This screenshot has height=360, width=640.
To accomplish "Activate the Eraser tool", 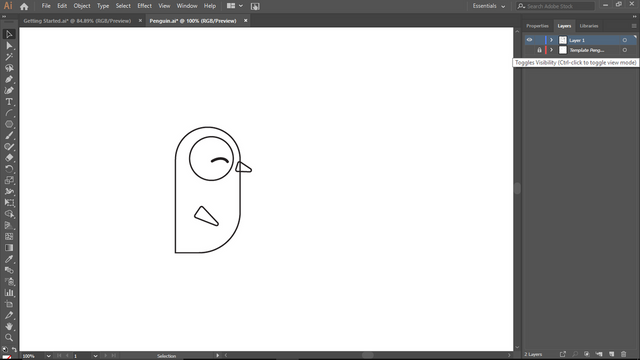I will click(x=9, y=158).
